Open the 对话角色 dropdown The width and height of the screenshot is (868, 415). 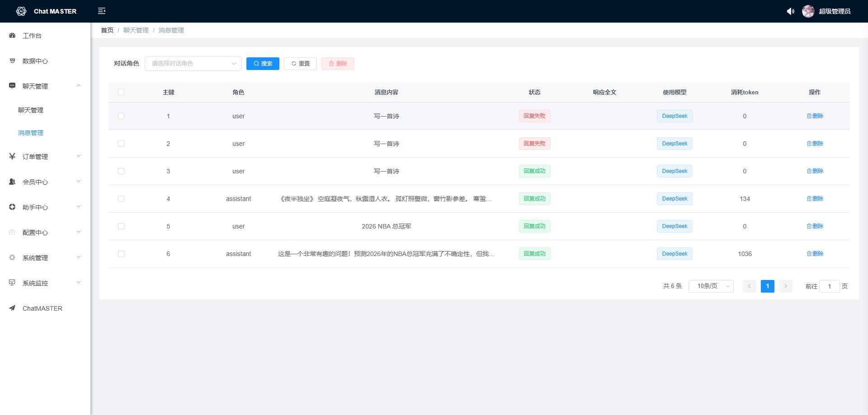click(x=193, y=64)
